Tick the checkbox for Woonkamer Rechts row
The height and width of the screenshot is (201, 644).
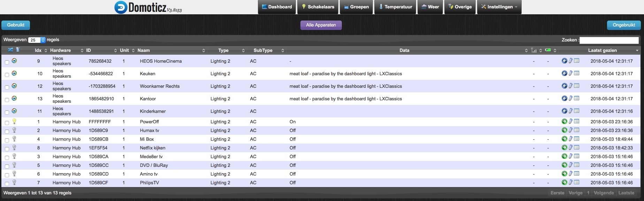7,87
